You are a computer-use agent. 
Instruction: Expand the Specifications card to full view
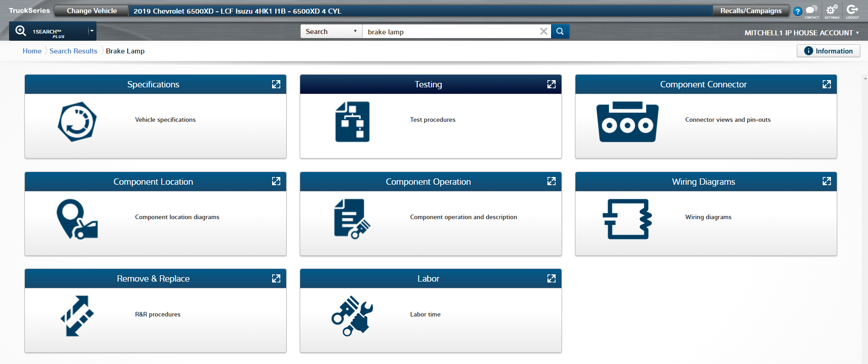click(x=276, y=84)
